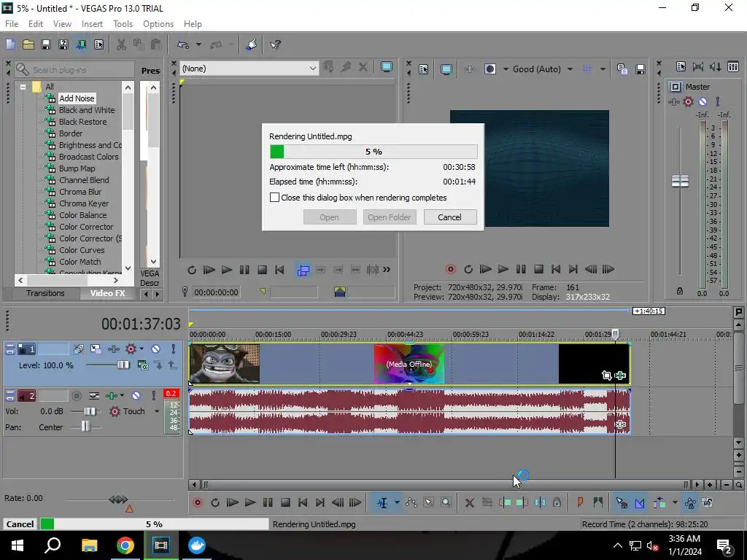Viewport: 747px width, 560px height.
Task: Select the Color Curves plug-in
Action: pyautogui.click(x=82, y=251)
